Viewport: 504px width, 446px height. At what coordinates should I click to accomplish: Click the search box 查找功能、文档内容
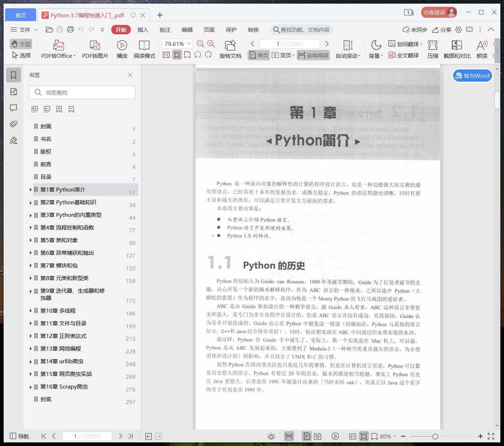301,30
